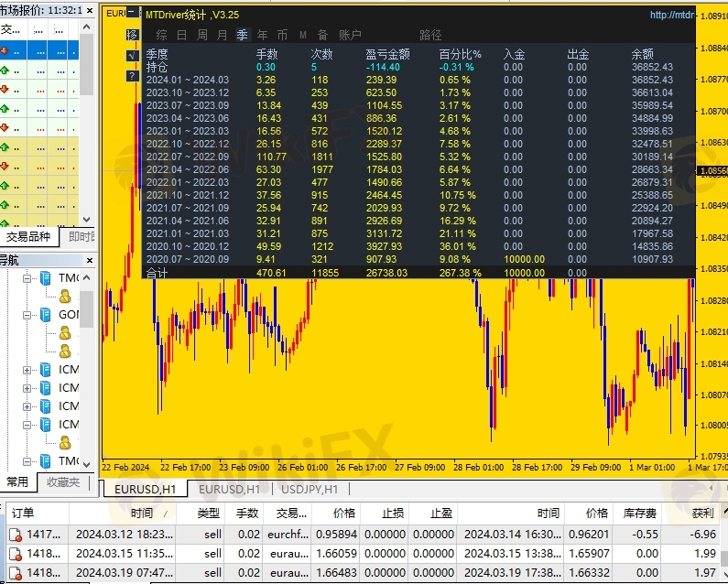This screenshot has width=728, height=584.
Task: Open the 备 tab in MTDriver
Action: point(322,35)
